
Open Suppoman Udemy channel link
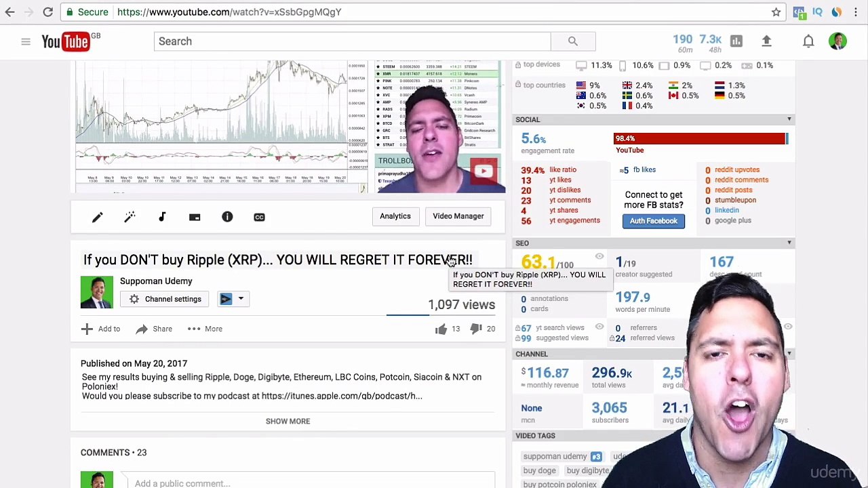point(156,281)
